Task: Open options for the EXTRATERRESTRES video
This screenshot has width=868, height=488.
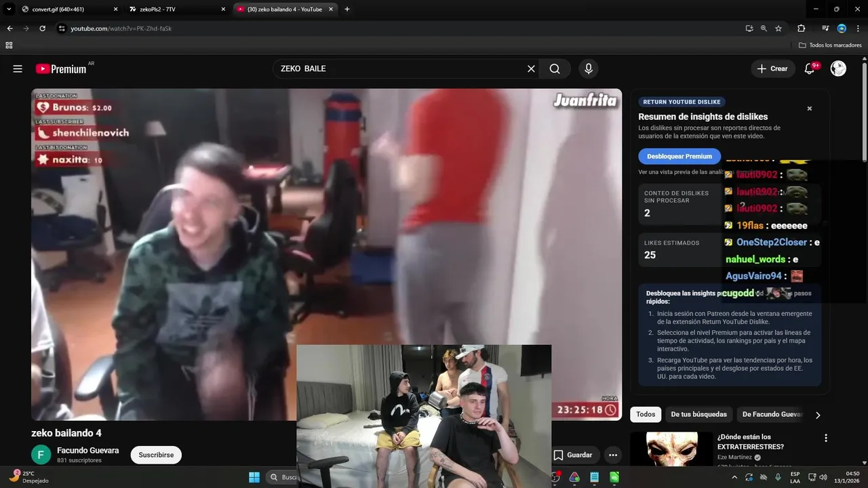Action: pyautogui.click(x=825, y=438)
